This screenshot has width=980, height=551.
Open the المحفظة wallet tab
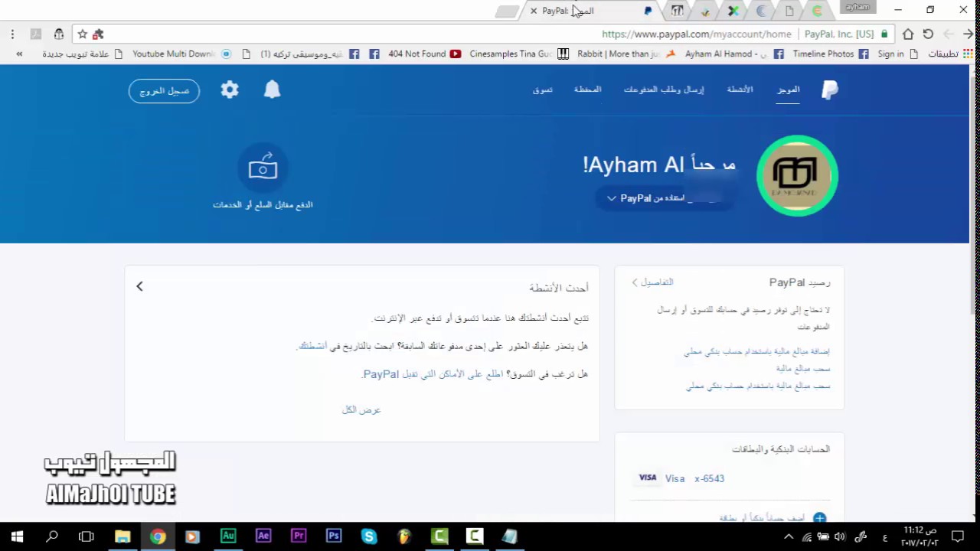[588, 90]
